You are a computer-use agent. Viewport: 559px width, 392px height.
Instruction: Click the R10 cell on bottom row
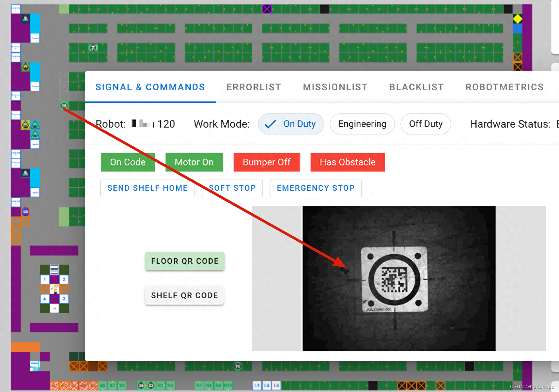228,385
